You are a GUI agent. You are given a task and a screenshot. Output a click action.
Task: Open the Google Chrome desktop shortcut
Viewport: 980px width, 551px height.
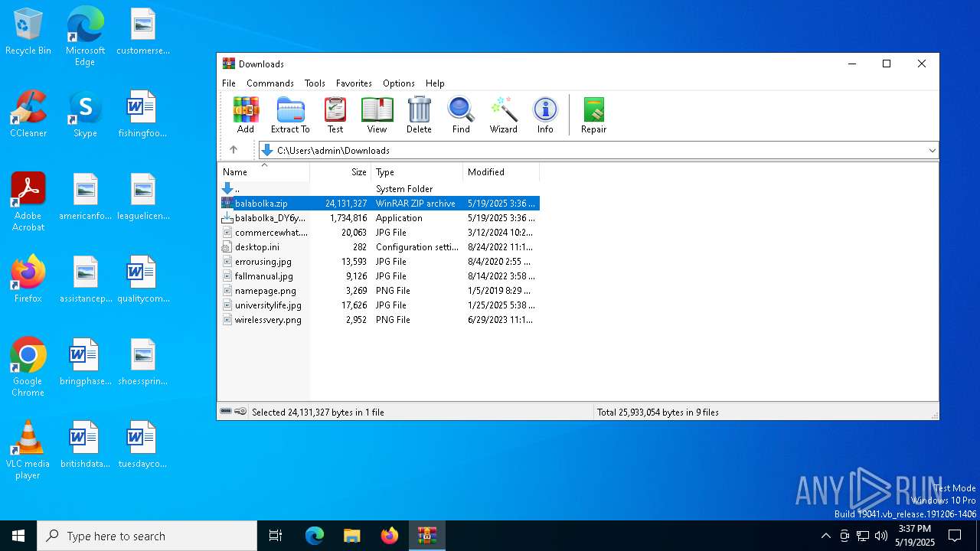point(28,367)
